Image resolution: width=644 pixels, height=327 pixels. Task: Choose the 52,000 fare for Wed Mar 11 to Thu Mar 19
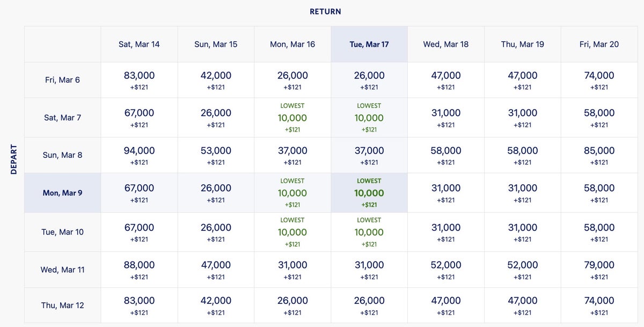523,270
